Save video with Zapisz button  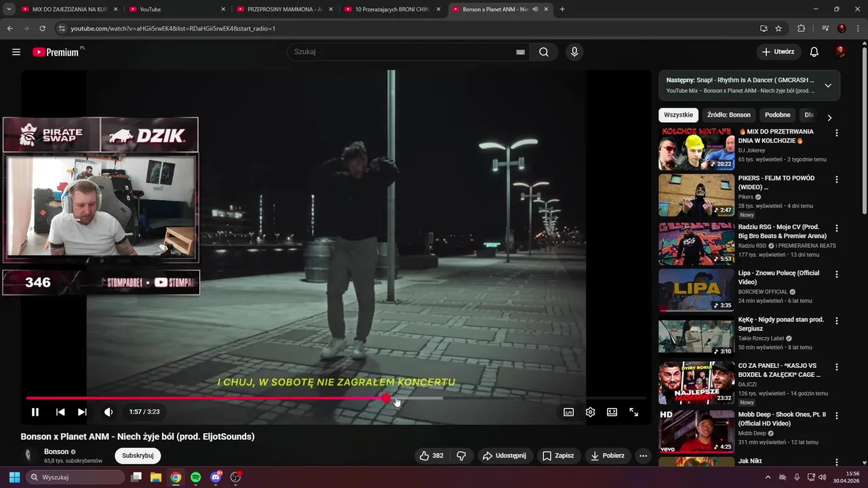pos(558,456)
